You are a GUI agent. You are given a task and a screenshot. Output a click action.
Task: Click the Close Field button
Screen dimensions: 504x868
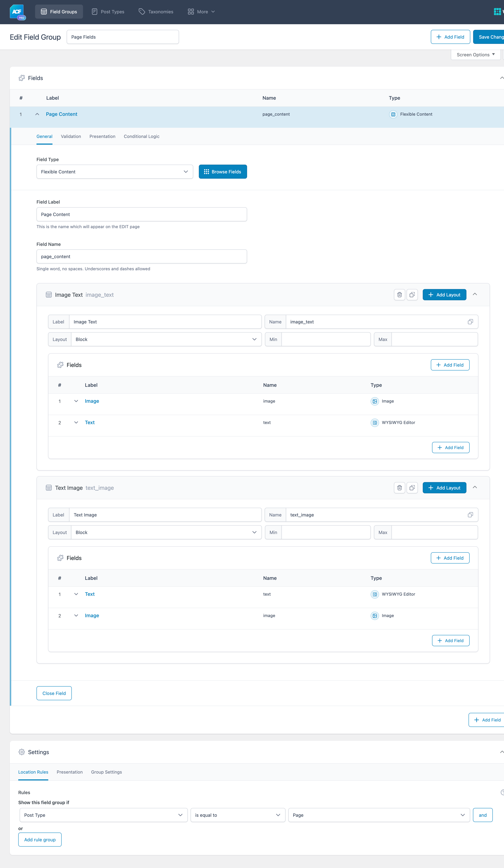[x=54, y=693]
